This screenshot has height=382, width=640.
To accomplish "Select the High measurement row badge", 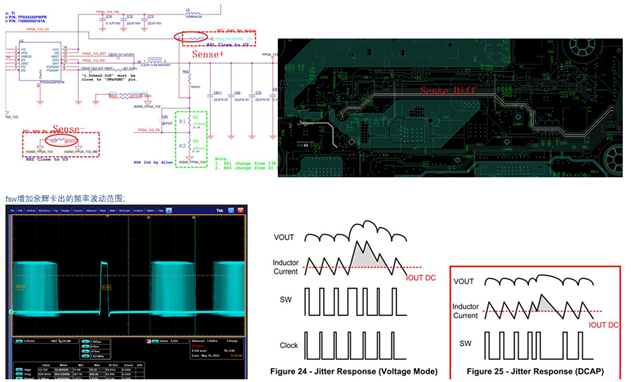I will point(19,370).
